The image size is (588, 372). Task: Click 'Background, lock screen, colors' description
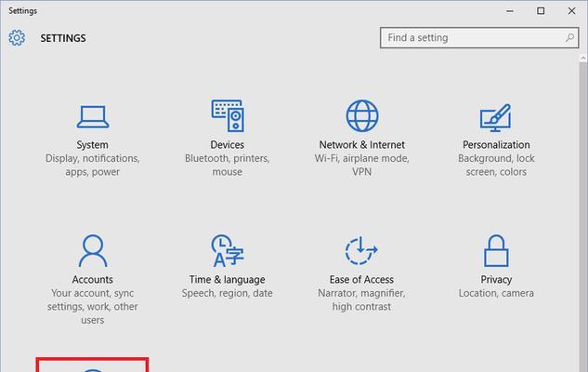tap(496, 166)
